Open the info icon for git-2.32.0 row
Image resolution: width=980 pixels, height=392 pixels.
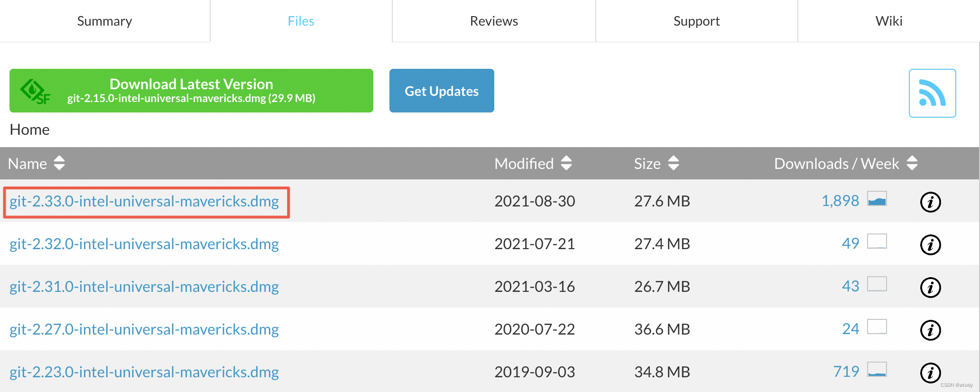pyautogui.click(x=930, y=244)
